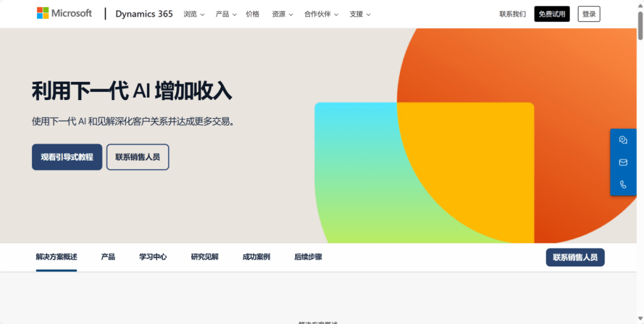Open the 价格 menu item
Viewport: 644px width, 324px height.
click(252, 14)
